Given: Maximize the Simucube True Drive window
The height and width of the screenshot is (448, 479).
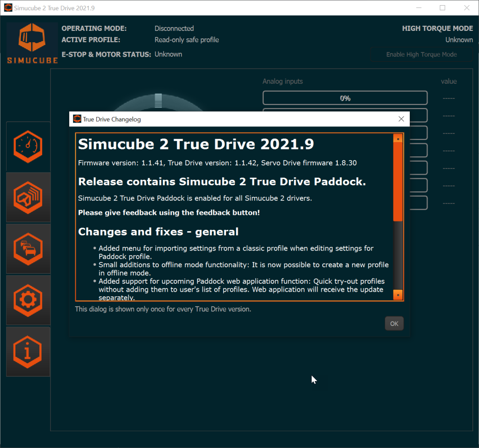Looking at the screenshot, I should pos(443,8).
